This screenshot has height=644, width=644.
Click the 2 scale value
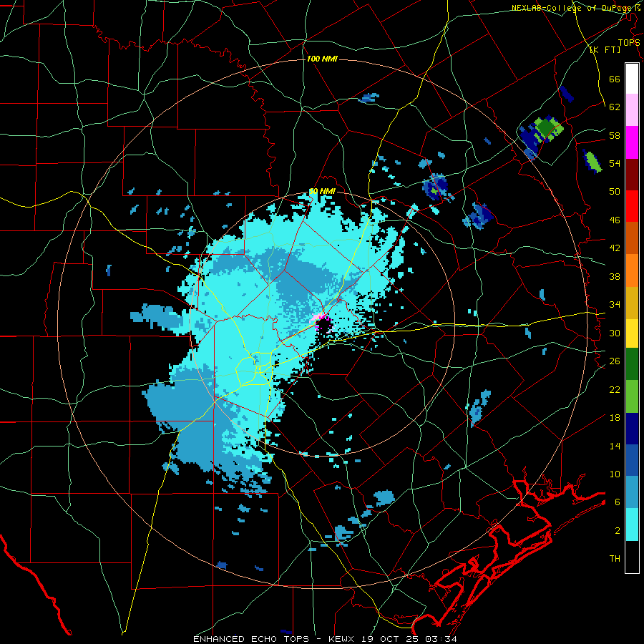(618, 531)
